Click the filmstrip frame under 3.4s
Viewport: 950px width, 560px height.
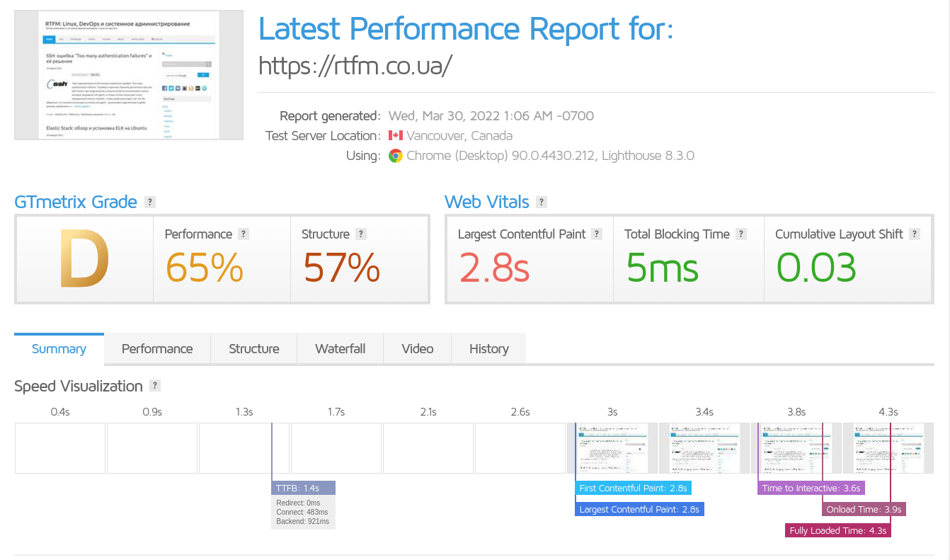(704, 448)
